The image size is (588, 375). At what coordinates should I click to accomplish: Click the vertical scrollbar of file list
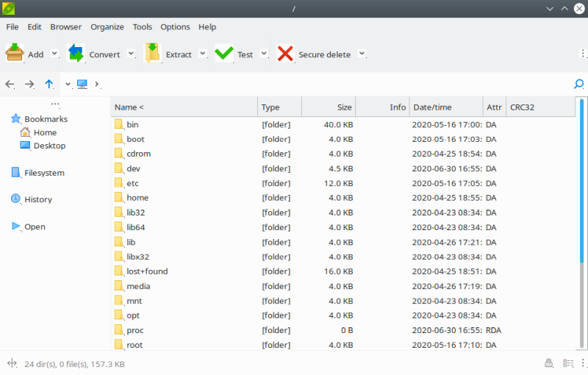(581, 221)
